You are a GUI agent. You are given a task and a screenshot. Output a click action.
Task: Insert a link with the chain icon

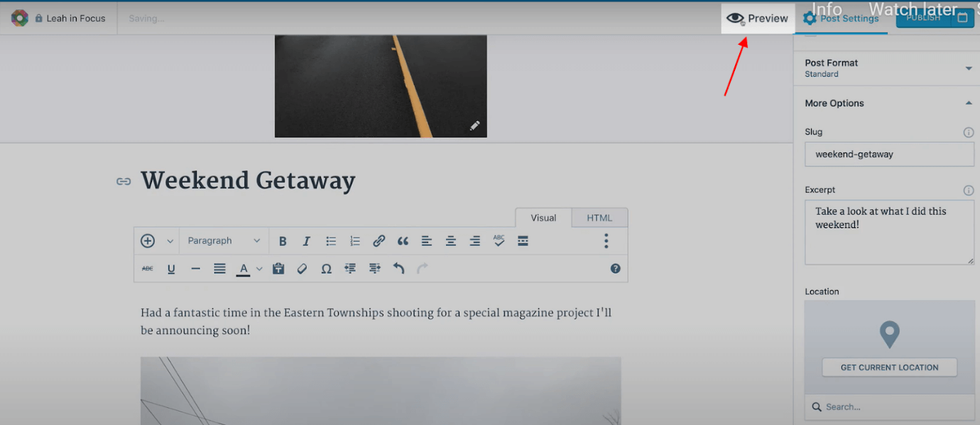(x=379, y=241)
